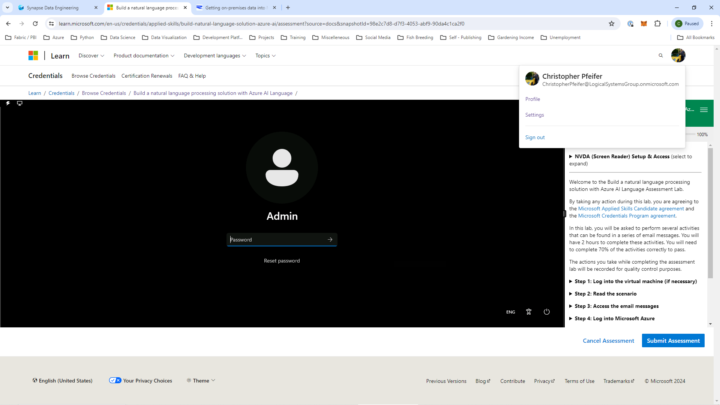Click the Cancel Assessment link
720x405 pixels.
click(x=608, y=341)
